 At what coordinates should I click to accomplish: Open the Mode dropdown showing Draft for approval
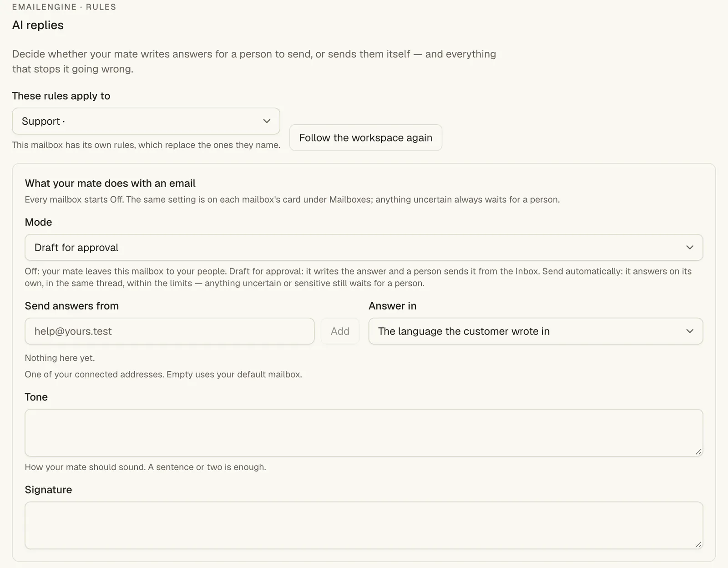point(364,248)
